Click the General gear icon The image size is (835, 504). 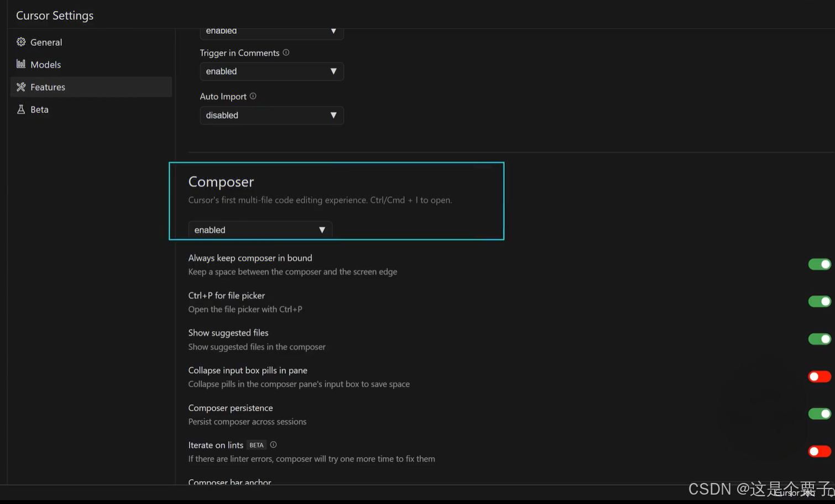[x=21, y=42]
